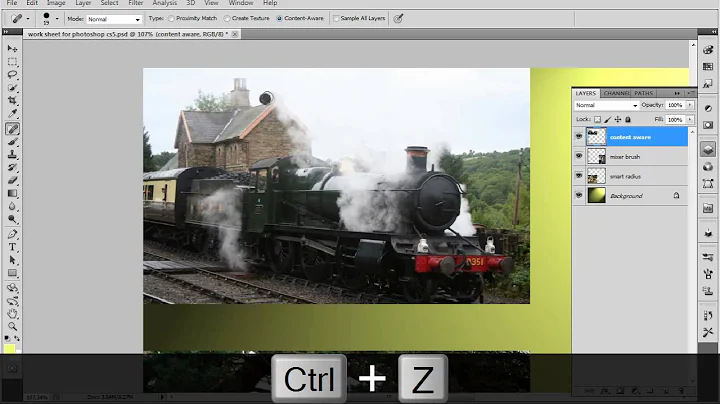
Task: Select the Eraser tool
Action: 12,180
